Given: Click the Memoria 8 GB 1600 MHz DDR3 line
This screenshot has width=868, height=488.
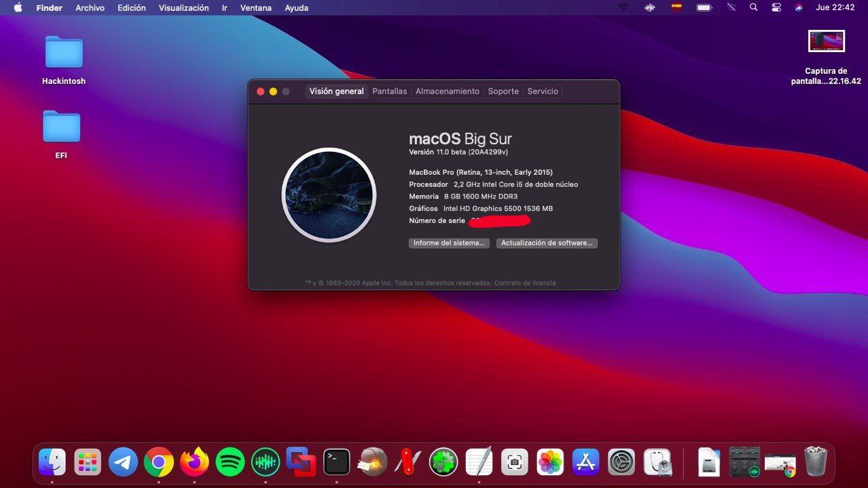Looking at the screenshot, I should click(x=463, y=197).
